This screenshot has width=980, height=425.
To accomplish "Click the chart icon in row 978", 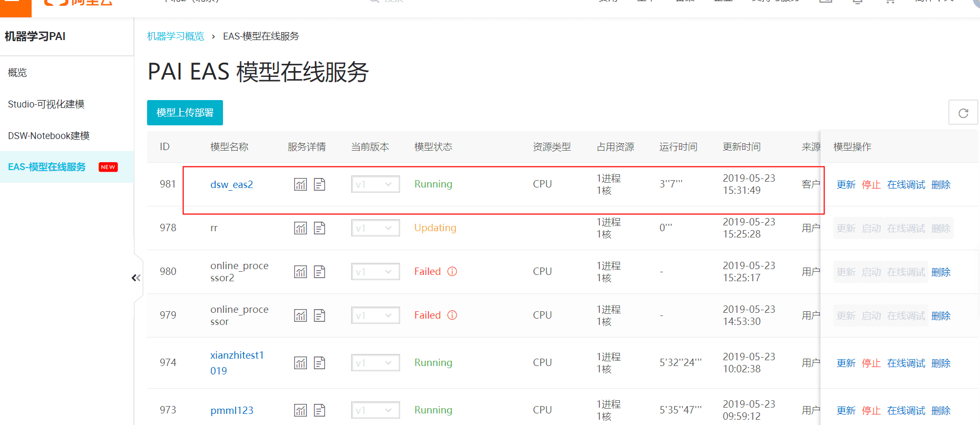I will (x=300, y=228).
